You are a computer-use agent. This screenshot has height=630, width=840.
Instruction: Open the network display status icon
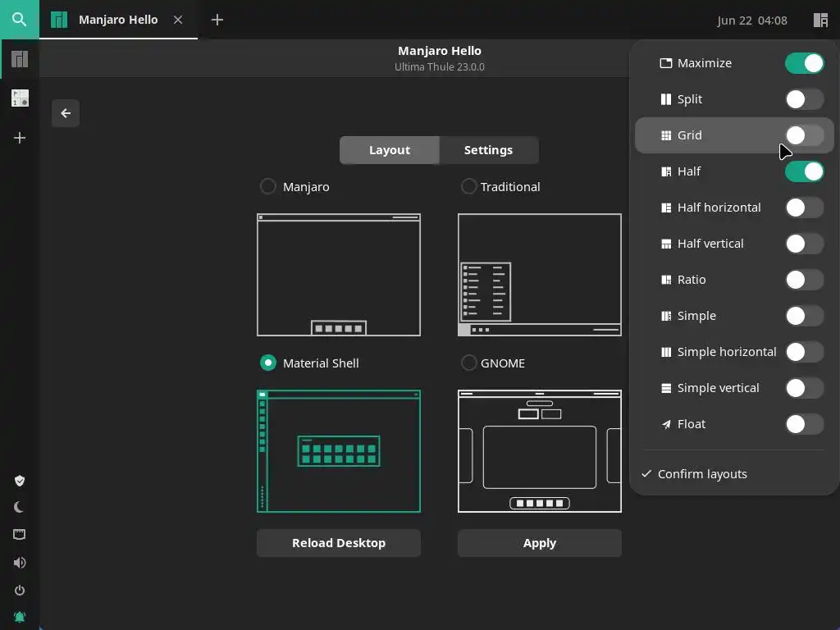coord(20,534)
